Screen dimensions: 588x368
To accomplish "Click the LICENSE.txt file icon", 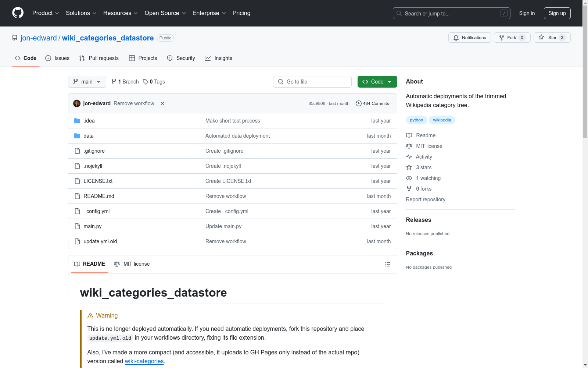I will point(77,181).
